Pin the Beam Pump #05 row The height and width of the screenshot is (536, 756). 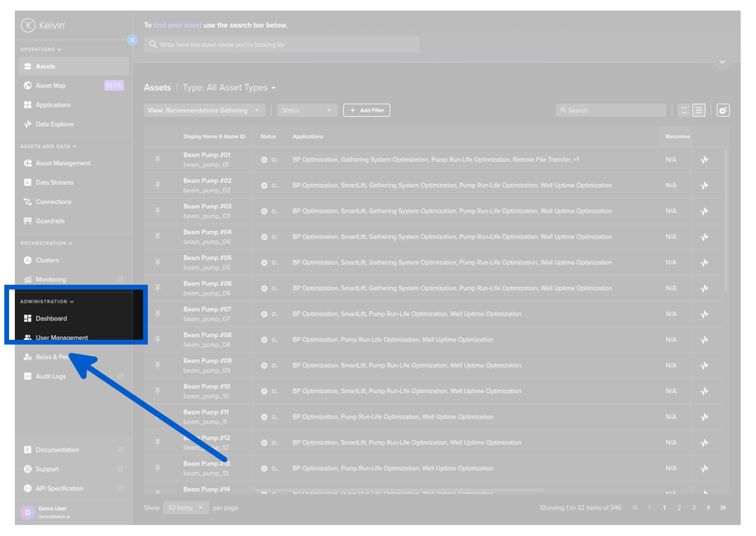coord(157,262)
